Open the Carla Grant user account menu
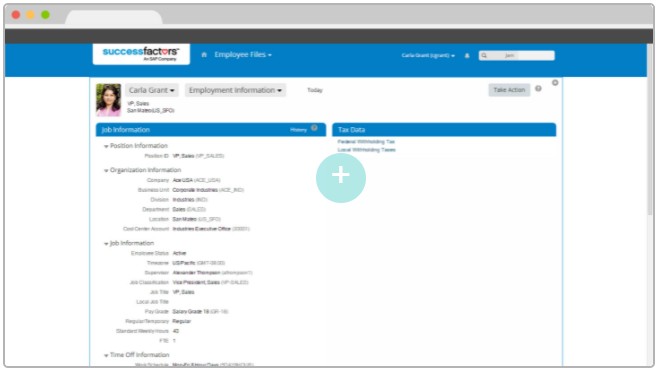 428,55
